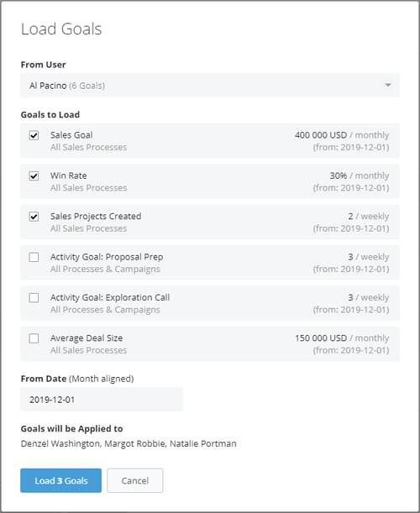The width and height of the screenshot is (420, 513).
Task: Check the Average Deal Size checkbox
Action: [x=34, y=338]
